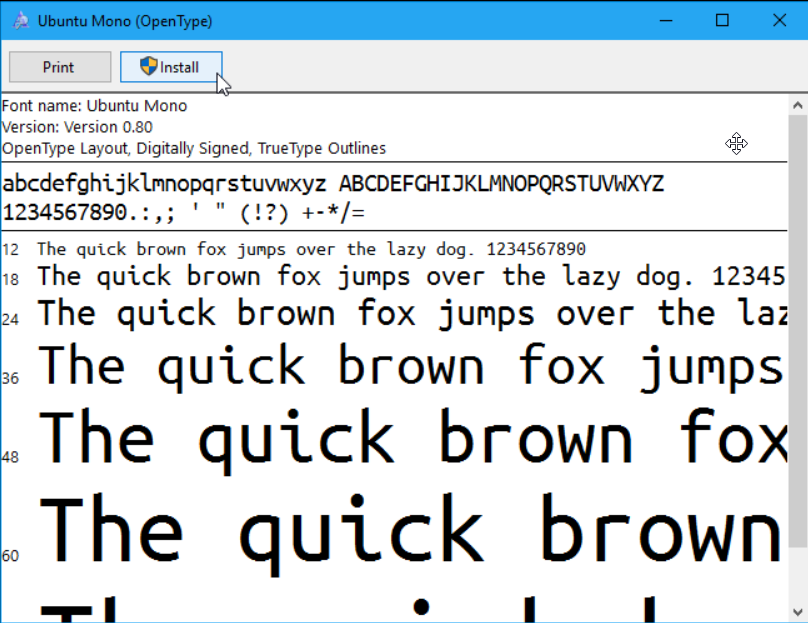Click the 'Ubuntu Mono (OpenType)' window title
The height and width of the screenshot is (623, 808).
coord(125,21)
